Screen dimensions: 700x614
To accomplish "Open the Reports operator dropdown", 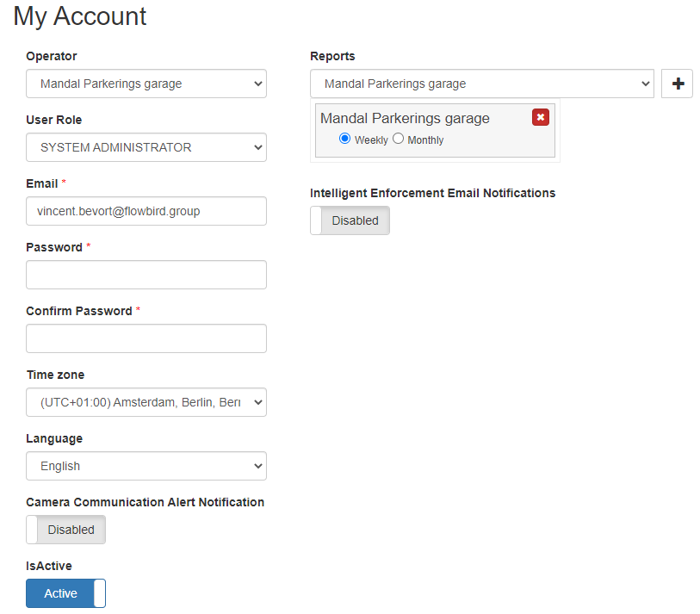I will tap(482, 84).
